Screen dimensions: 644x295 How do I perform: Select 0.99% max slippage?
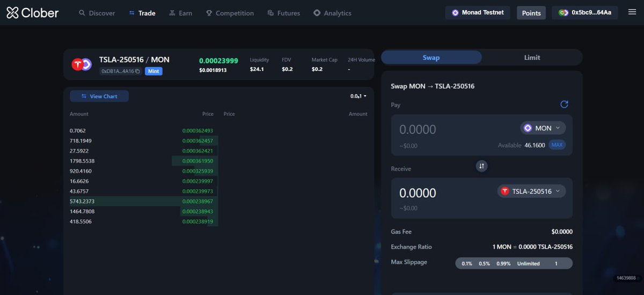tap(503, 263)
